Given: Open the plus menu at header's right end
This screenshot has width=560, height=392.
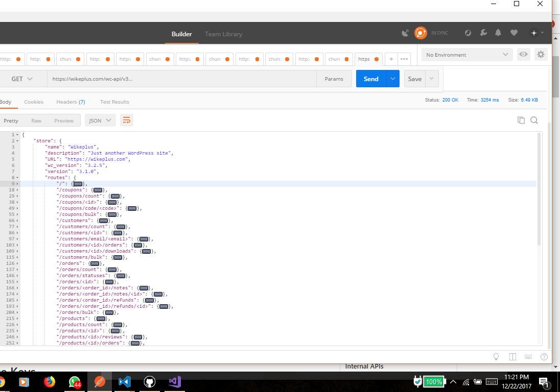Looking at the screenshot, I should pos(536,33).
